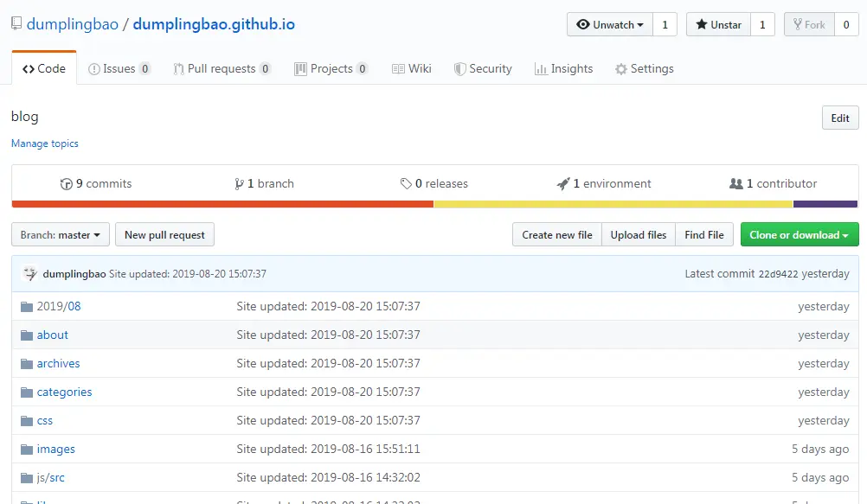
Task: Click Create new file
Action: pyautogui.click(x=557, y=235)
